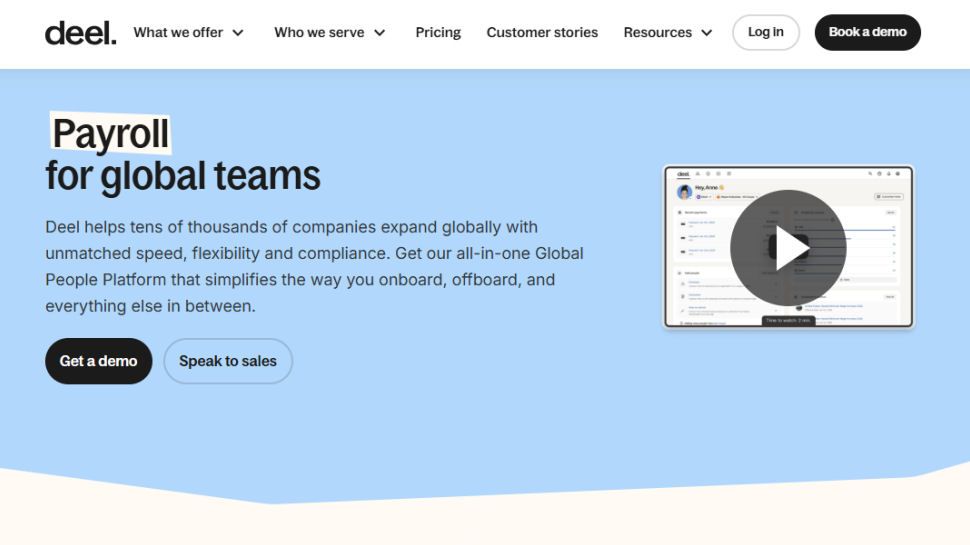Click the Resources menu label
Viewport: 970px width, 545px height.
point(657,32)
